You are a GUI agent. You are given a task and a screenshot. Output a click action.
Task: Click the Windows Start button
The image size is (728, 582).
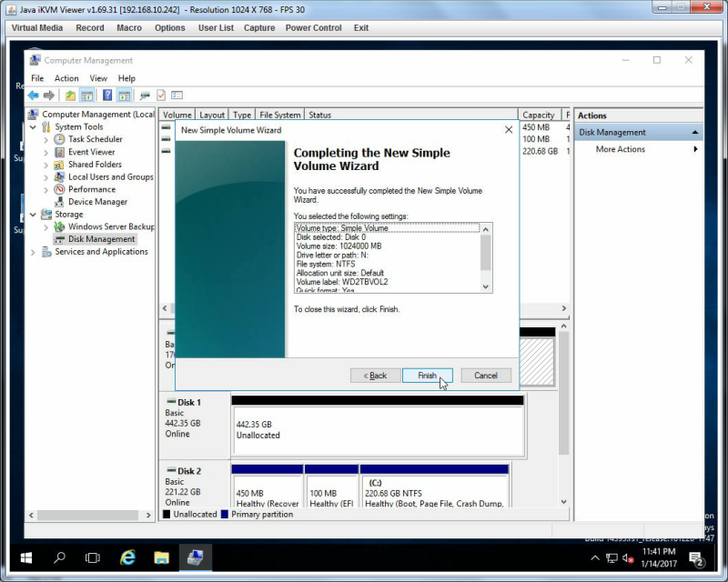[x=26, y=557]
